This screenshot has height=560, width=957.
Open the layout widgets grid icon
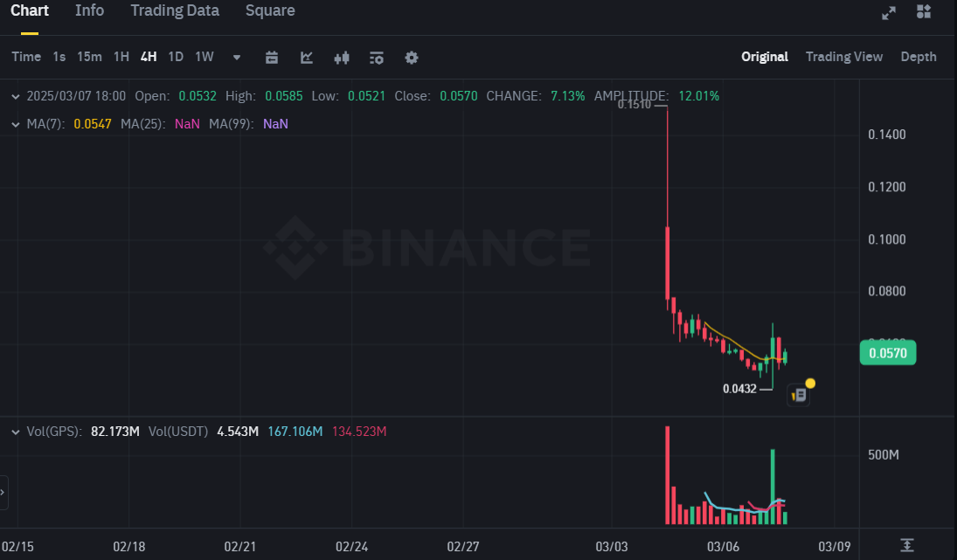[x=924, y=11]
